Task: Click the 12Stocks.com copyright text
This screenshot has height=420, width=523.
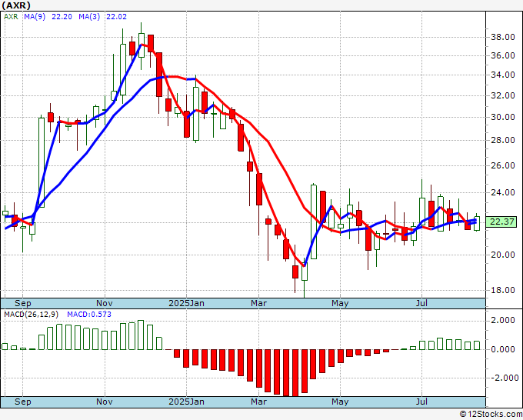Action: coord(491,414)
